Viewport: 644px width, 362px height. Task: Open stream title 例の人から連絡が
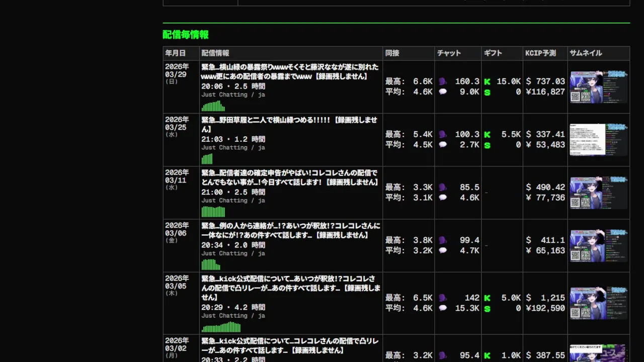coord(291,230)
